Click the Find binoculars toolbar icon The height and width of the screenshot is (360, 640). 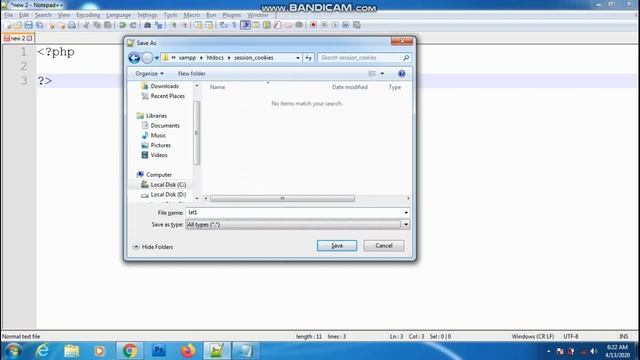coord(147,25)
